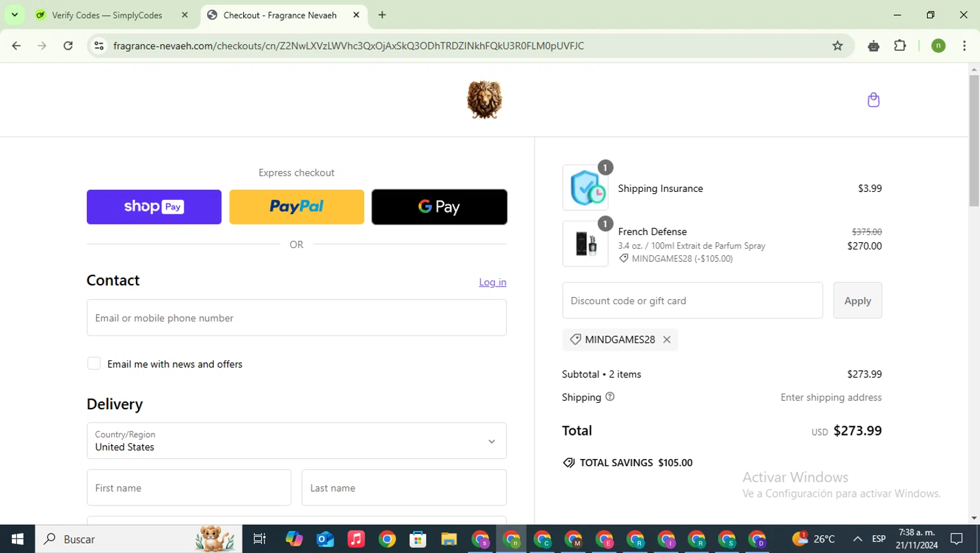Show hidden system tray icons
This screenshot has width=980, height=553.
[857, 539]
